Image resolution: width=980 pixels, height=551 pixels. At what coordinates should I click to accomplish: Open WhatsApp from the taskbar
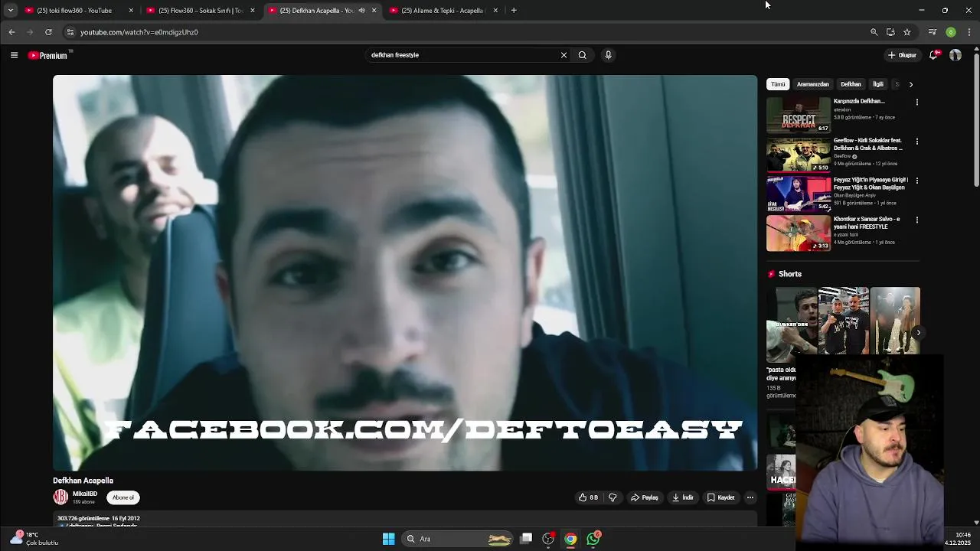pos(593,539)
